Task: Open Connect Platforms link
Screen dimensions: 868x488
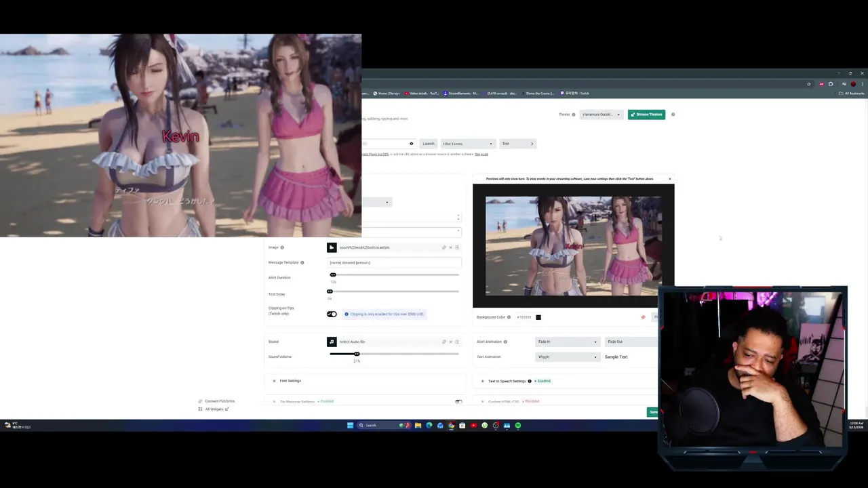Action: click(217, 401)
